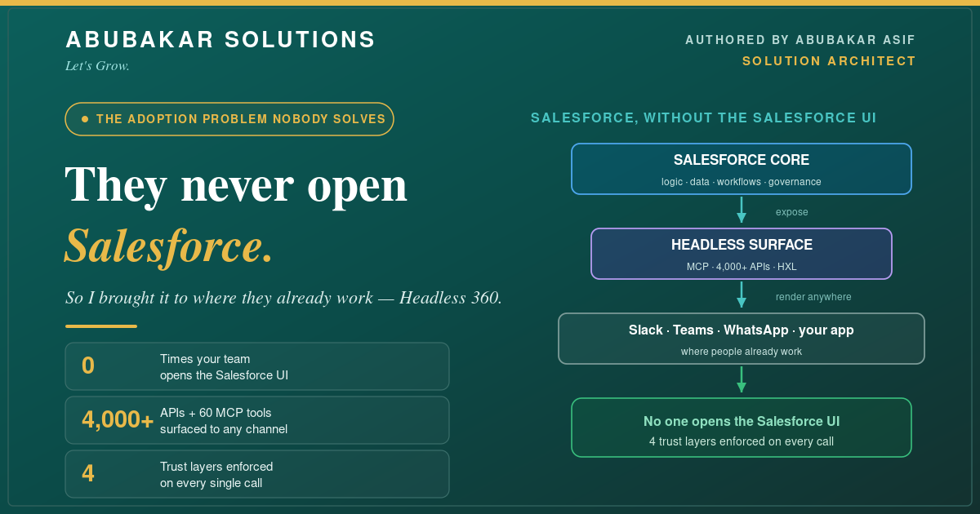
Task: Select "4 trust layers enforced on every call"
Action: click(x=742, y=441)
